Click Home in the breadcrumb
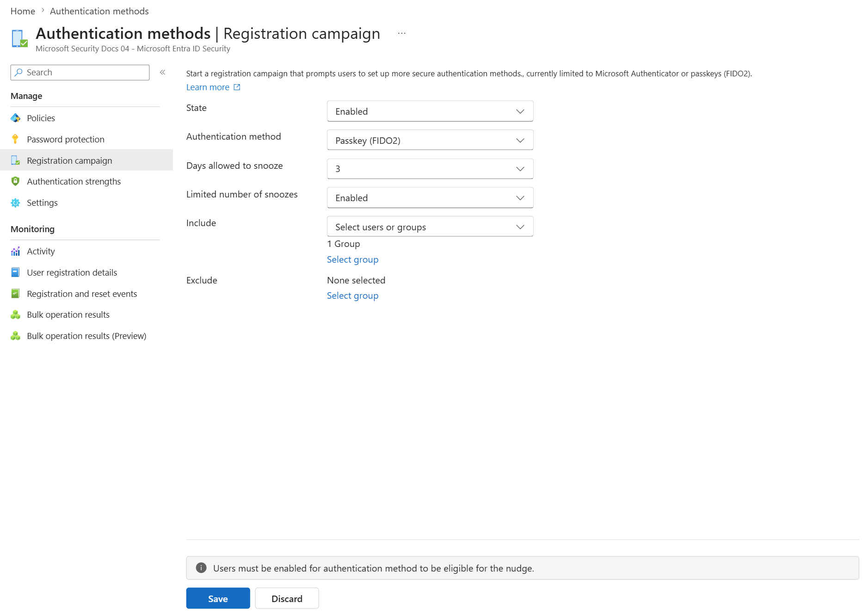This screenshot has width=868, height=615. [x=23, y=11]
